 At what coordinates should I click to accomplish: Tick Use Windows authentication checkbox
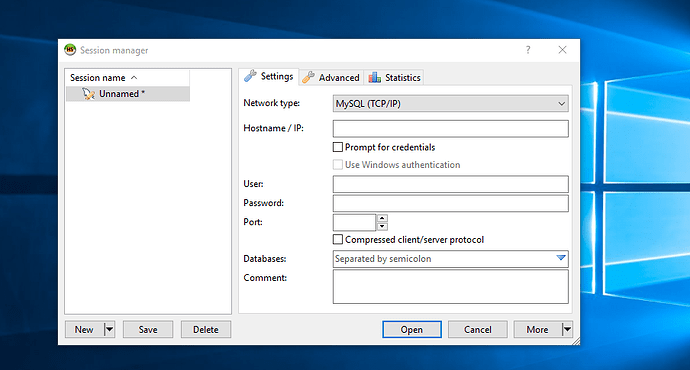click(x=338, y=165)
